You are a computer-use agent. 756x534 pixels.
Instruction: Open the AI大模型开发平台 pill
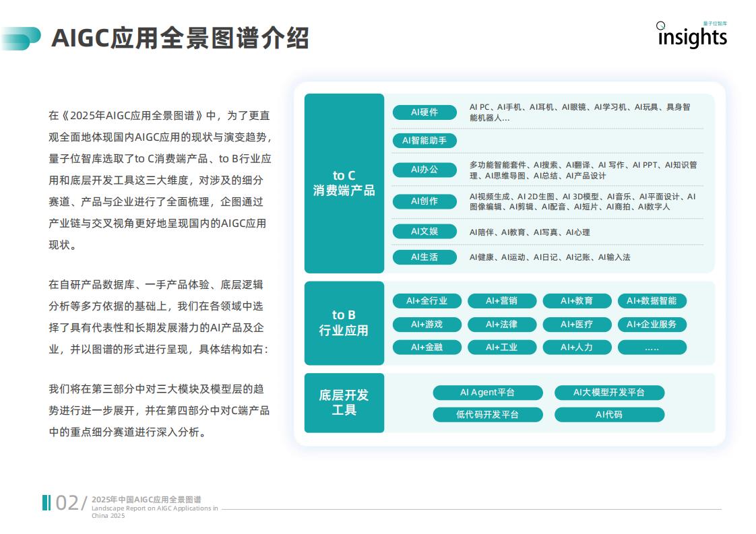click(x=609, y=393)
